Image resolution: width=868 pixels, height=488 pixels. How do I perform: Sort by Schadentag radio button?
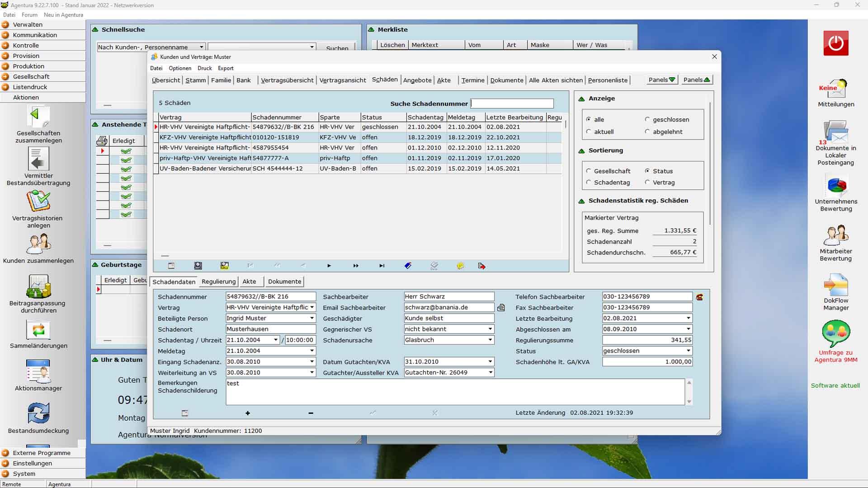coord(588,182)
